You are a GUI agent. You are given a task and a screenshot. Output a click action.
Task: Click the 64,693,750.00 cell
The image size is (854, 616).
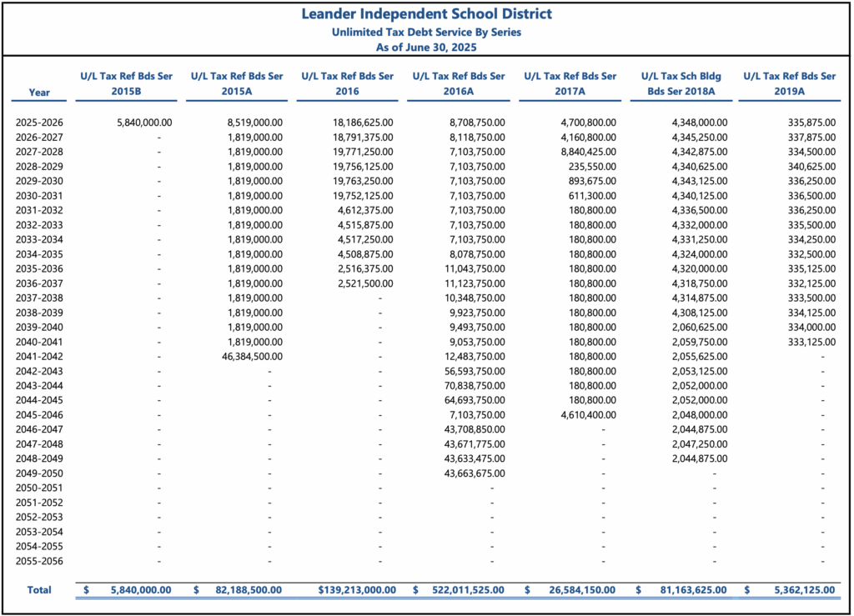pos(475,400)
